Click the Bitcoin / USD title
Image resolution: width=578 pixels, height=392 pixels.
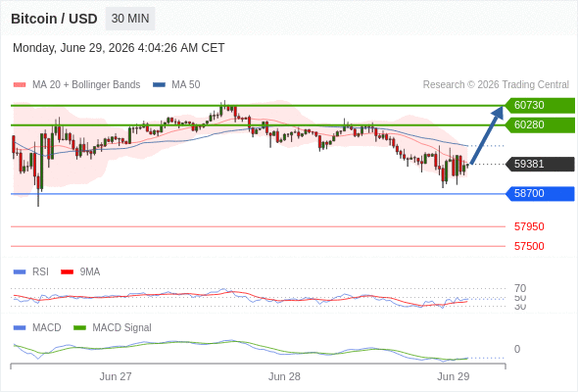(54, 19)
